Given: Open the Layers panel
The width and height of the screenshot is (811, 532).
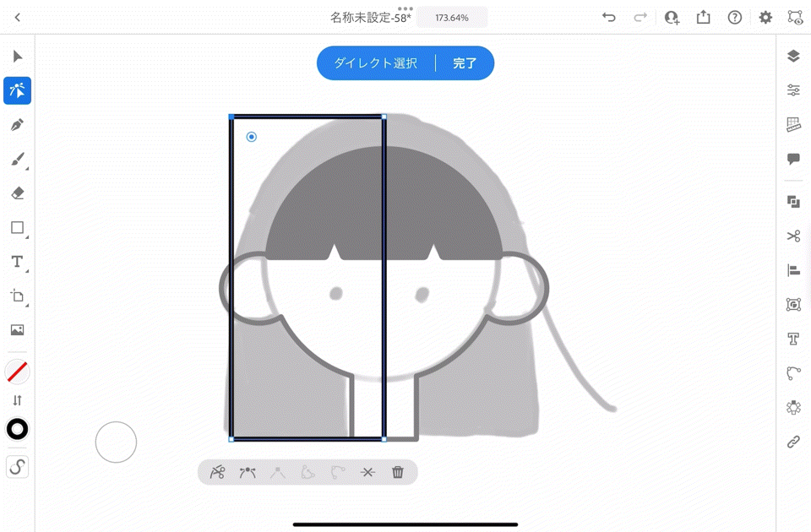Looking at the screenshot, I should point(793,56).
